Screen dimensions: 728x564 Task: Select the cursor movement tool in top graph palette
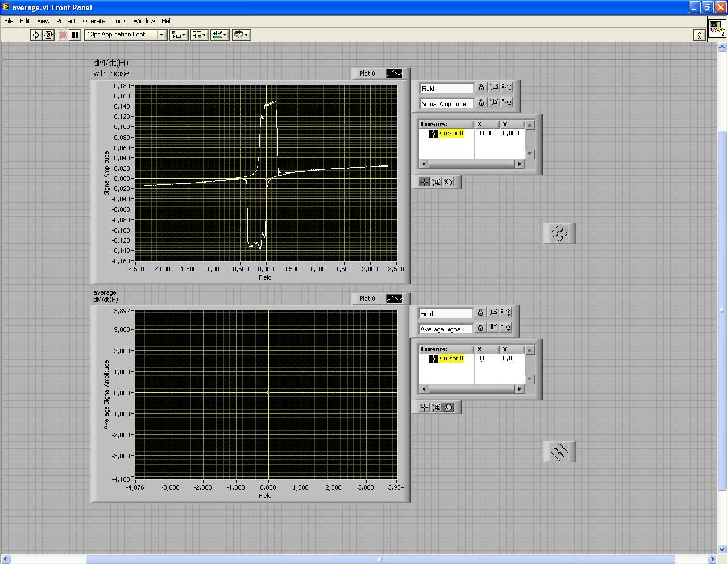click(424, 182)
